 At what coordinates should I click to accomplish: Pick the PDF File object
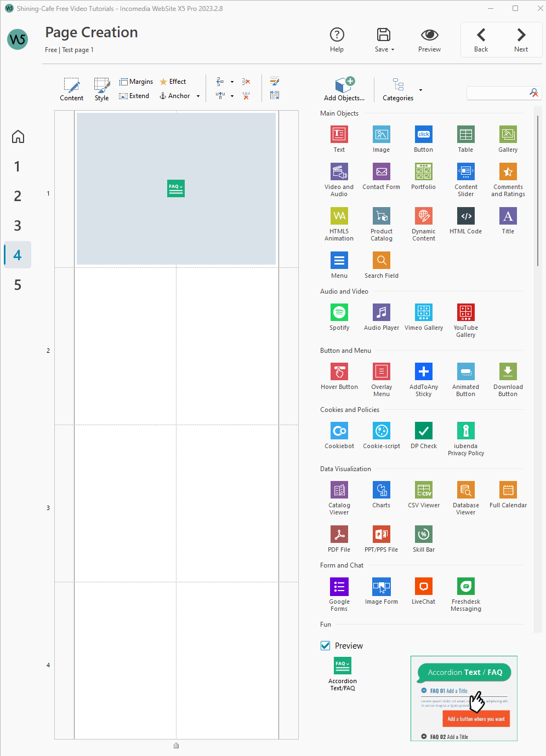[x=339, y=534]
